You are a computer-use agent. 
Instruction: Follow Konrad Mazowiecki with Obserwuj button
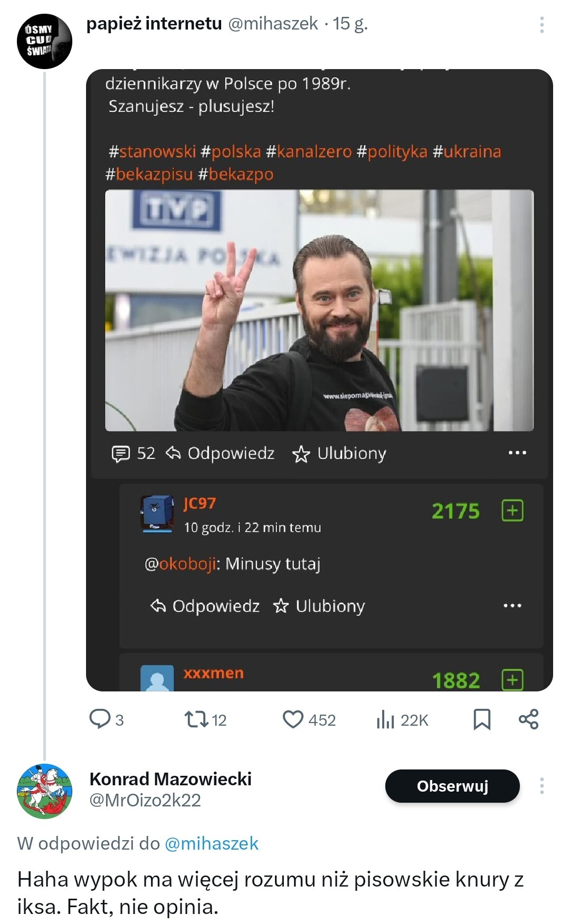(x=452, y=786)
